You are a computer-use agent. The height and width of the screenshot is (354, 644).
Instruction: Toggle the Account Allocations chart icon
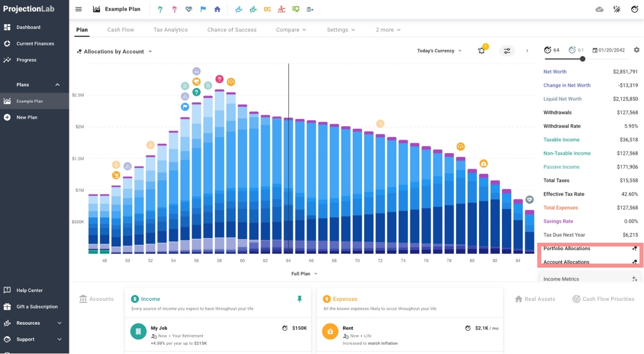[635, 262]
